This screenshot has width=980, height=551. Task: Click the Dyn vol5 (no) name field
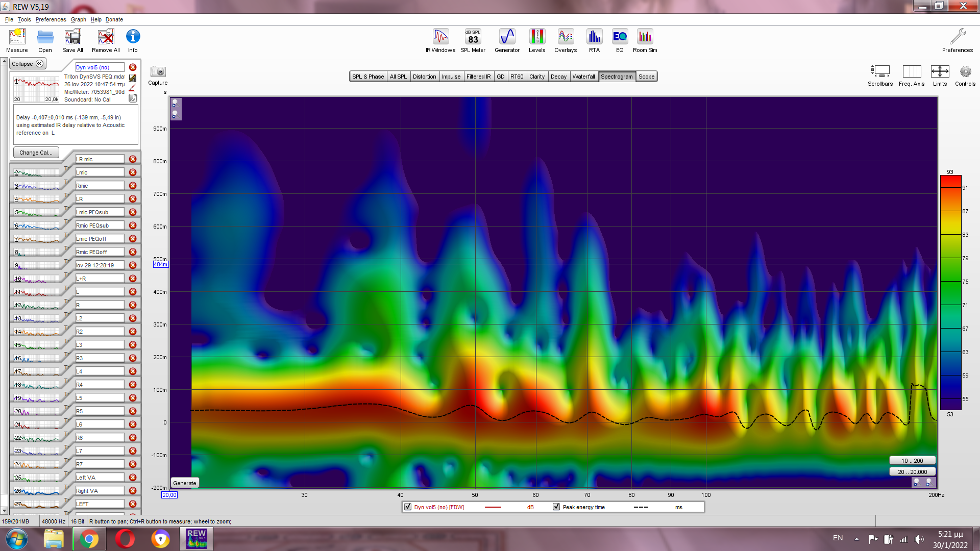100,67
